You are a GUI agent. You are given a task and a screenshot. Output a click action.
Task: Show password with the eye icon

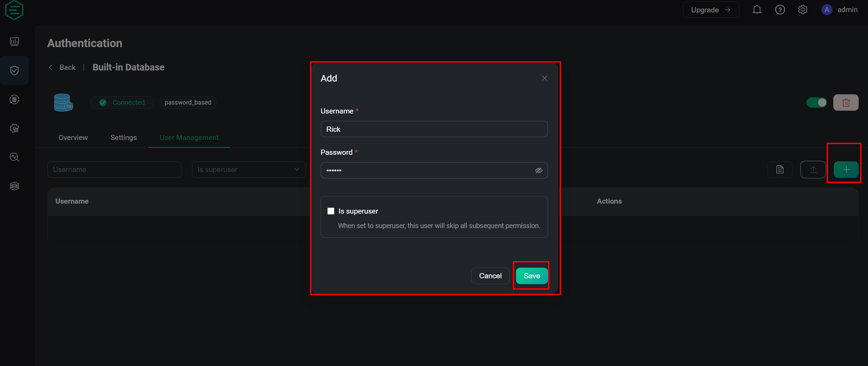point(539,170)
